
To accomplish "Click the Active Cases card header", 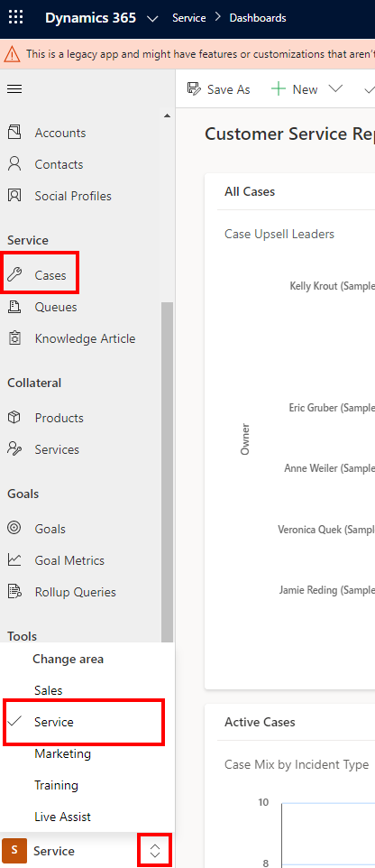I will coord(260,722).
